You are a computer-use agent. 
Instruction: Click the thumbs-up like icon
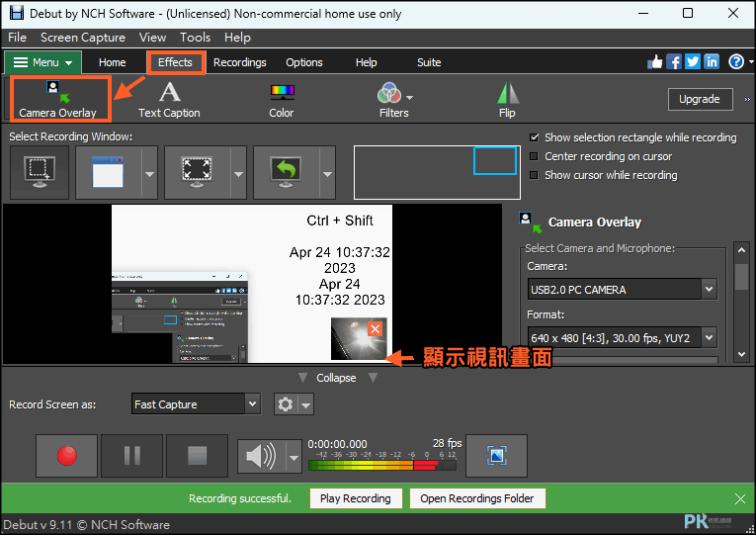[x=655, y=61]
